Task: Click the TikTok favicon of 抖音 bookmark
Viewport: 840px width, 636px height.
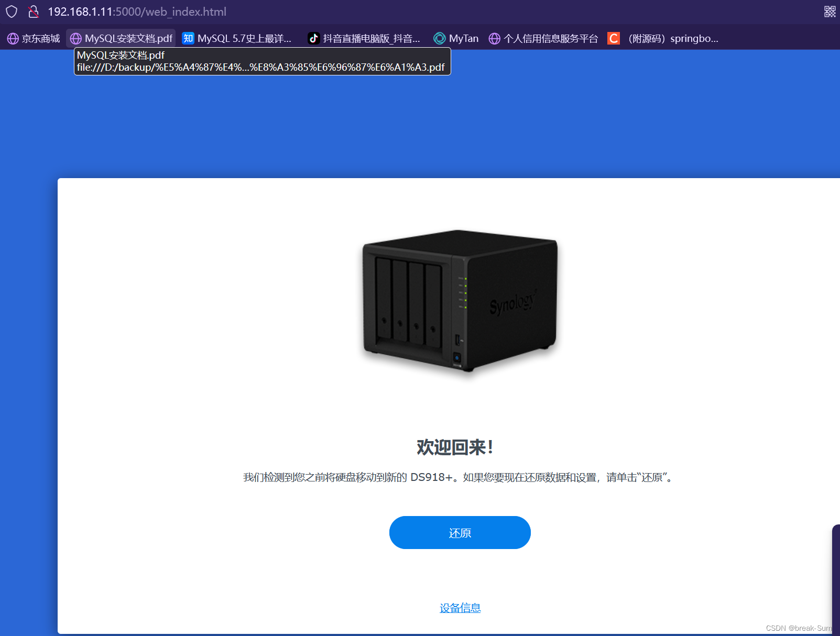Action: pyautogui.click(x=314, y=38)
